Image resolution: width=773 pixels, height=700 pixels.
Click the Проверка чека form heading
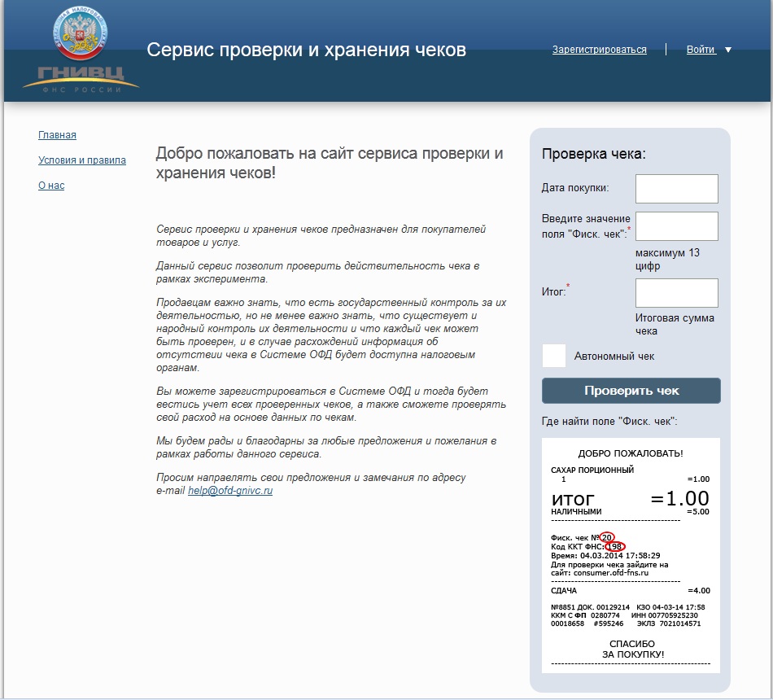pos(594,155)
